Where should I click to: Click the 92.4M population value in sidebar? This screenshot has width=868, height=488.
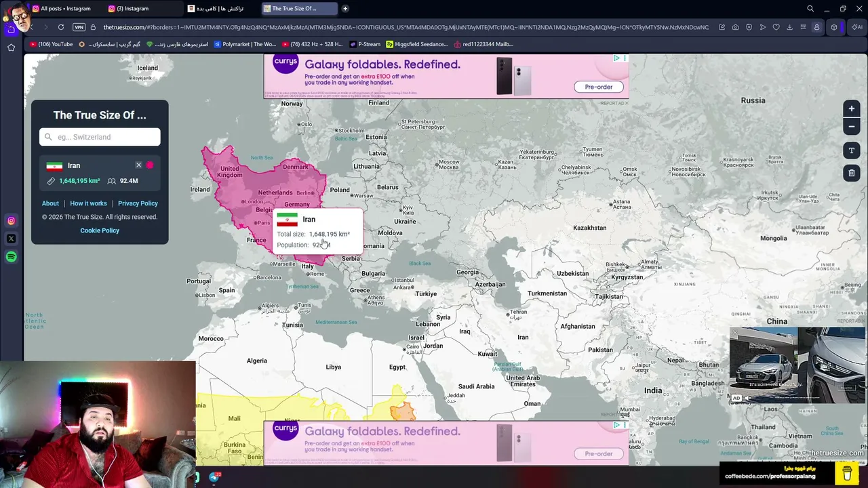(129, 181)
